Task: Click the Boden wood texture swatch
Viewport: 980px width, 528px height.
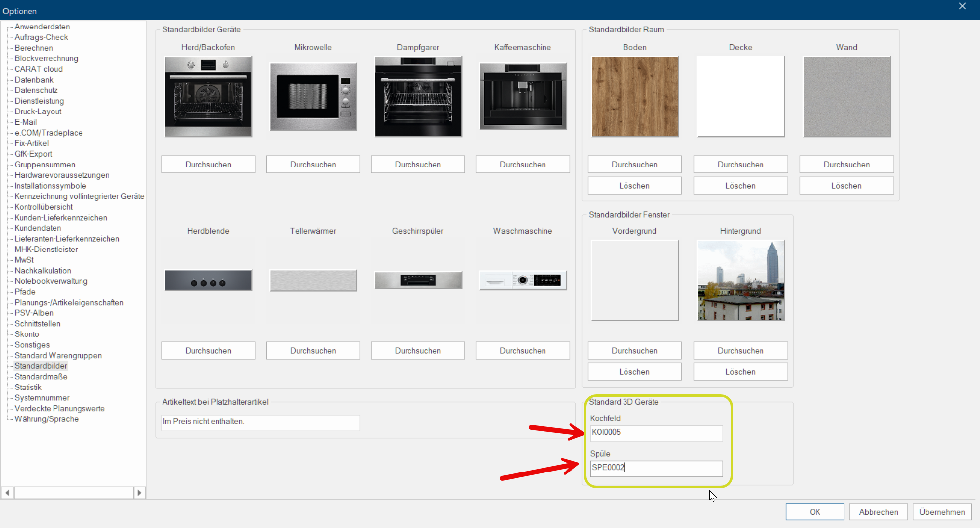Action: [635, 96]
